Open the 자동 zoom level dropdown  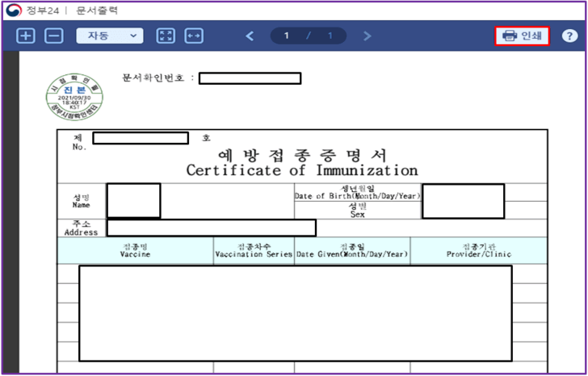pos(110,36)
